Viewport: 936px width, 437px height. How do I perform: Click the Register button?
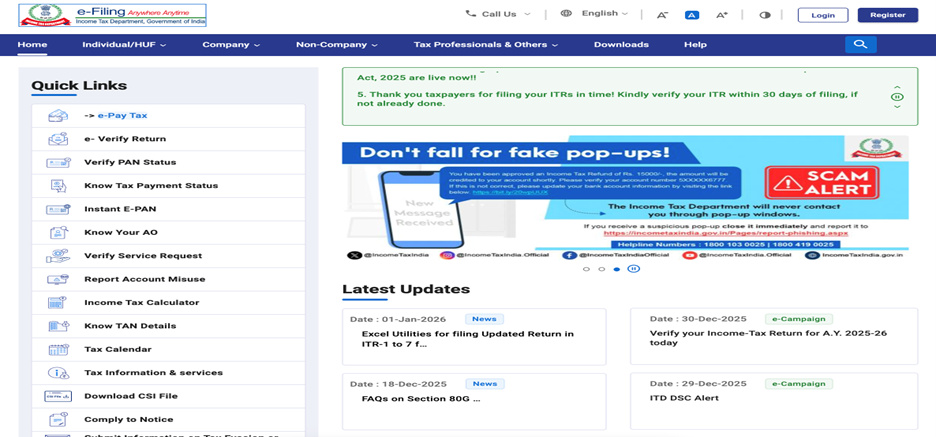coord(887,15)
